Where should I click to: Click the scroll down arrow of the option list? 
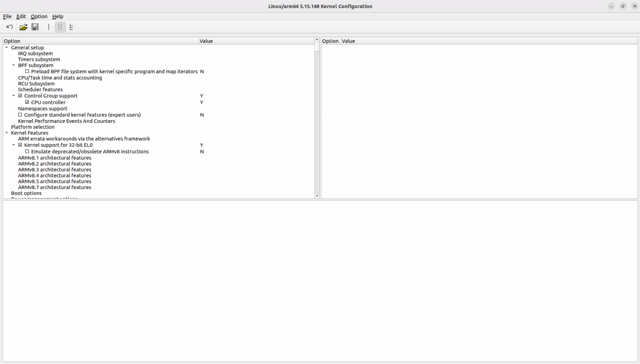click(317, 196)
